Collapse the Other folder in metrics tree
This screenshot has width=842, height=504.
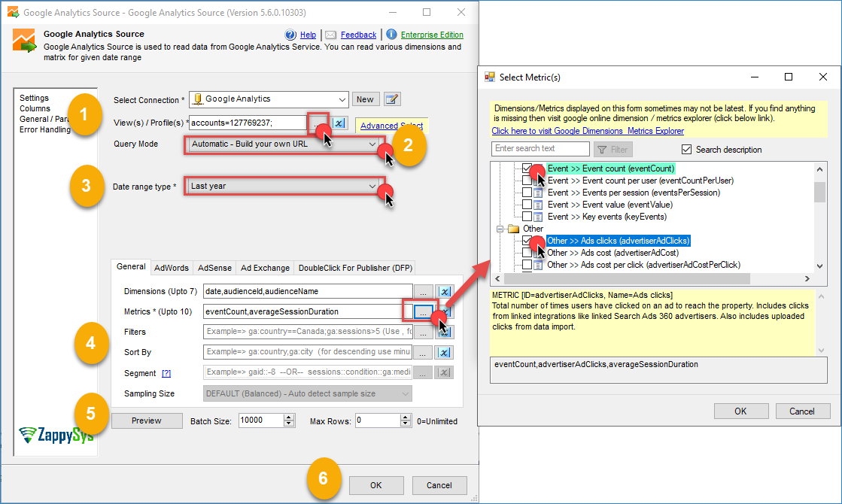[500, 229]
